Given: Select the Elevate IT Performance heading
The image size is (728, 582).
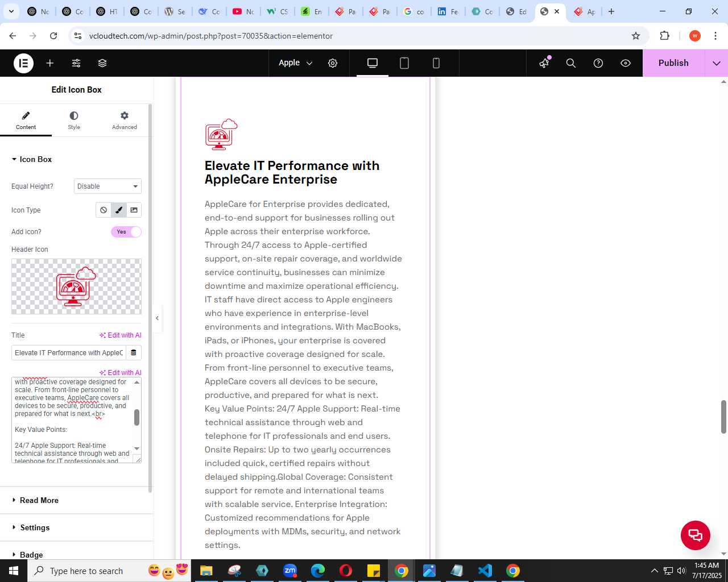Looking at the screenshot, I should (292, 172).
